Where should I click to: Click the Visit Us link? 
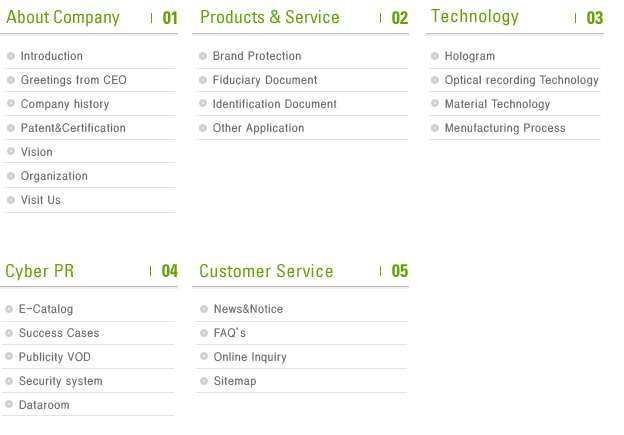(x=41, y=200)
